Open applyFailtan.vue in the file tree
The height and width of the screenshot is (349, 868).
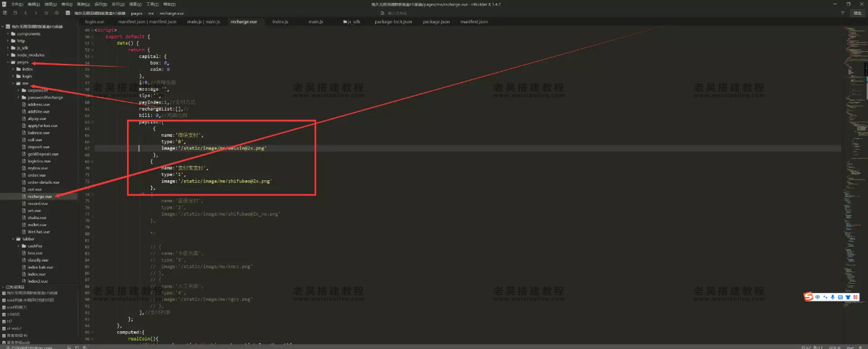coord(42,126)
